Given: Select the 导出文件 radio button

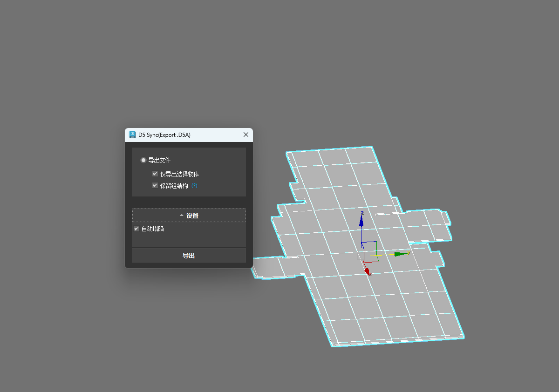Looking at the screenshot, I should (143, 160).
